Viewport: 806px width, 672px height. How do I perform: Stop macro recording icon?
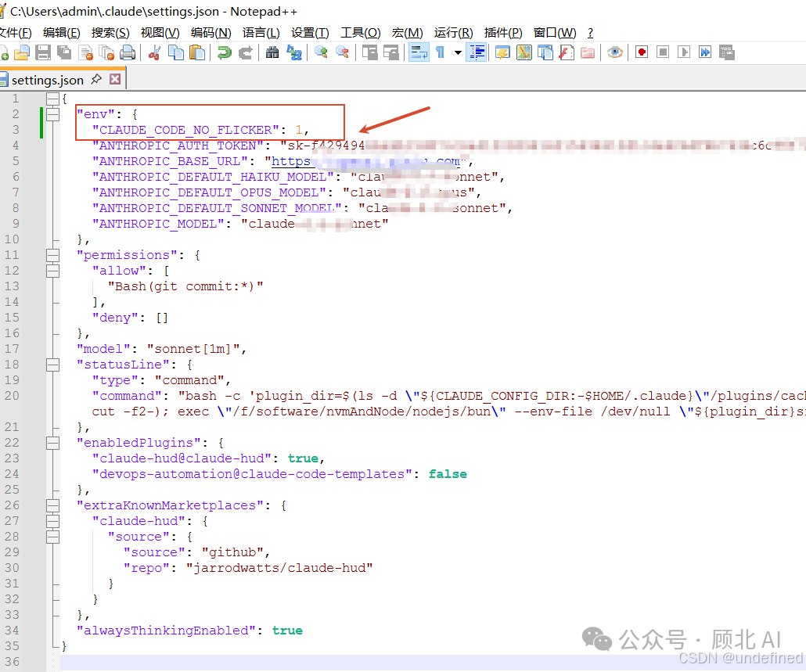(663, 52)
